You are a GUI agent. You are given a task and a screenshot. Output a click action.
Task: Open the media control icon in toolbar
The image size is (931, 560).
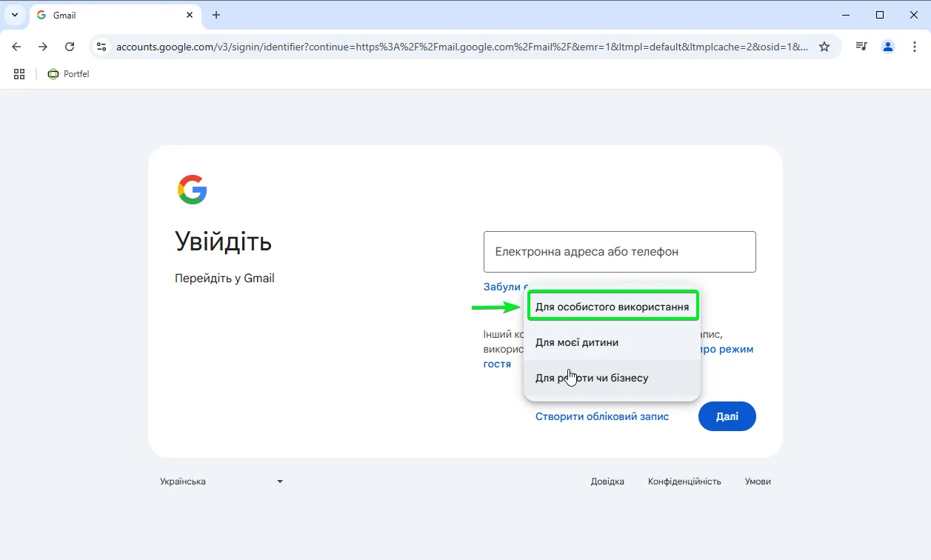tap(861, 47)
